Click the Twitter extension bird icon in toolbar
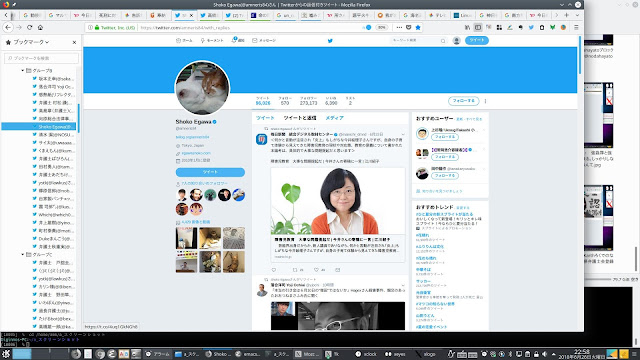 (531, 27)
